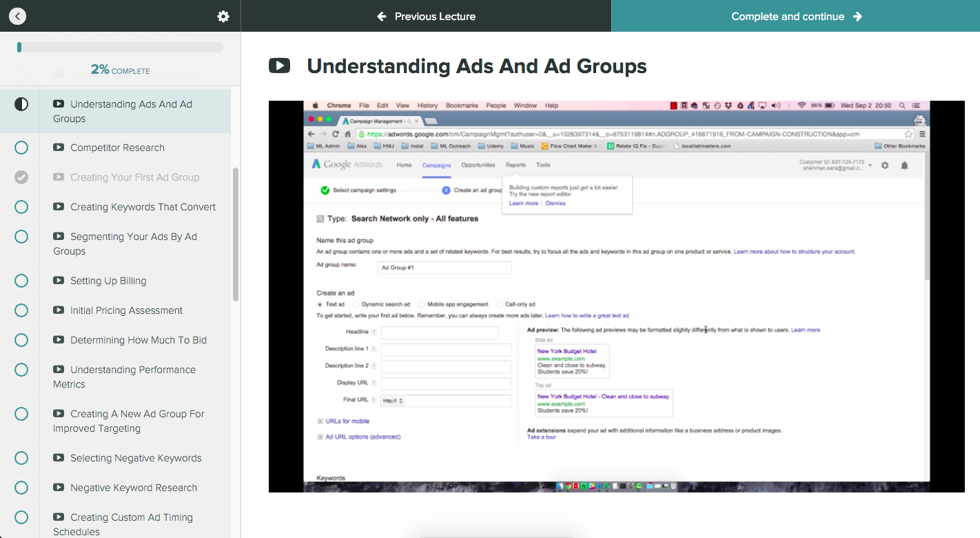Screen dimensions: 980x538
Task: Dismiss the report editor notification popup
Action: click(x=555, y=203)
